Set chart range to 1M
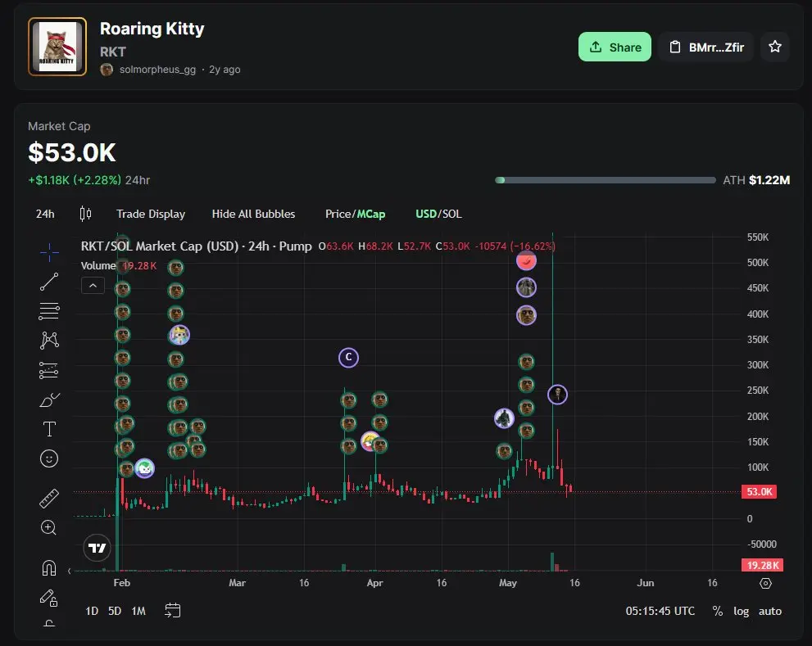Viewport: 812px width, 646px height. pyautogui.click(x=138, y=611)
